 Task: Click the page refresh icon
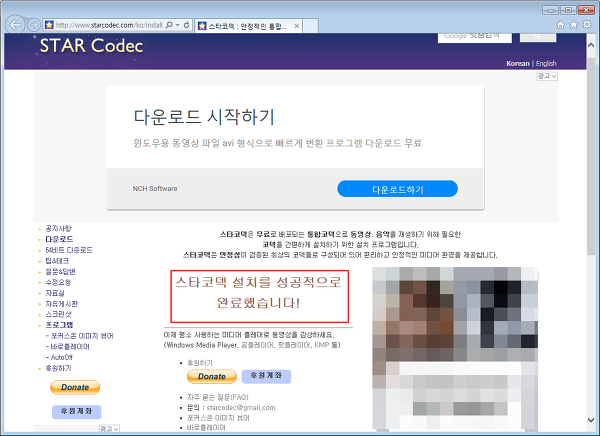click(186, 25)
